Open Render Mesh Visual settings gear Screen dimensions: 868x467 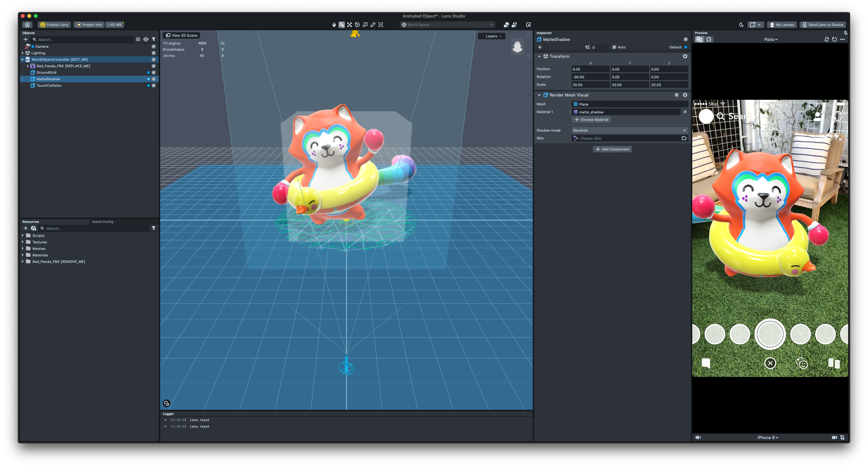tap(685, 95)
